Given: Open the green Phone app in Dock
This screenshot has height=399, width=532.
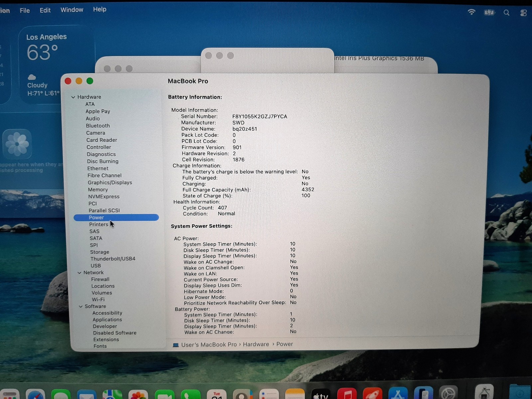Looking at the screenshot, I should [191, 394].
